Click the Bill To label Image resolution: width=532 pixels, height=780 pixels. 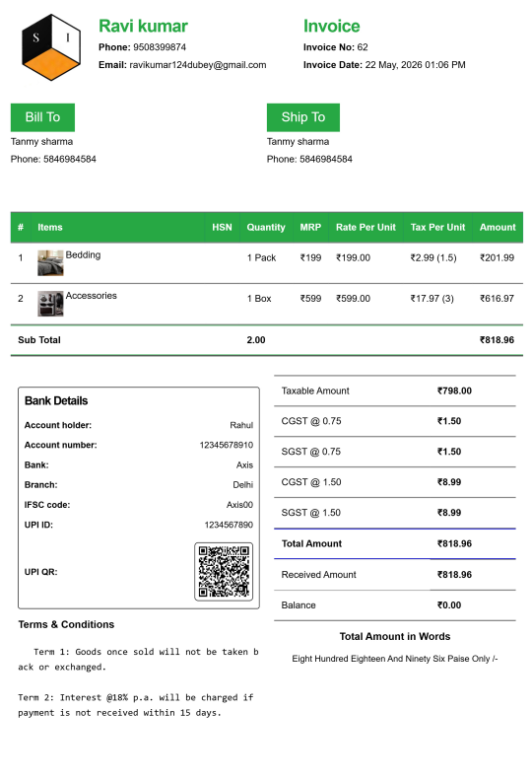[x=42, y=117]
